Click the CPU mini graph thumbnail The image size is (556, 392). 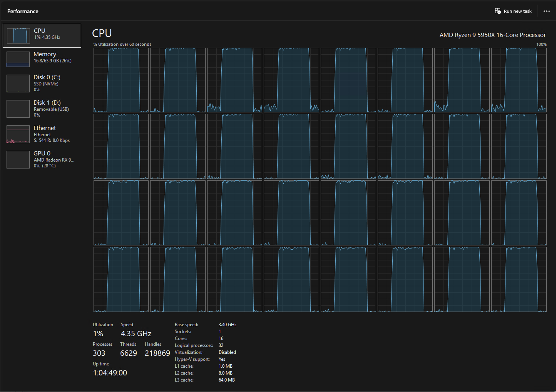[x=18, y=36]
